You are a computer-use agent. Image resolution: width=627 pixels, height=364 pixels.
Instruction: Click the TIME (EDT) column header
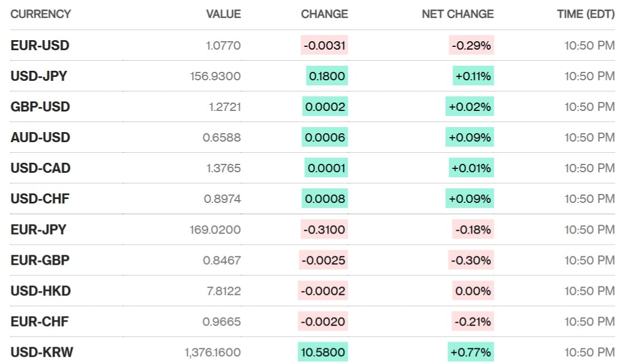tap(586, 14)
